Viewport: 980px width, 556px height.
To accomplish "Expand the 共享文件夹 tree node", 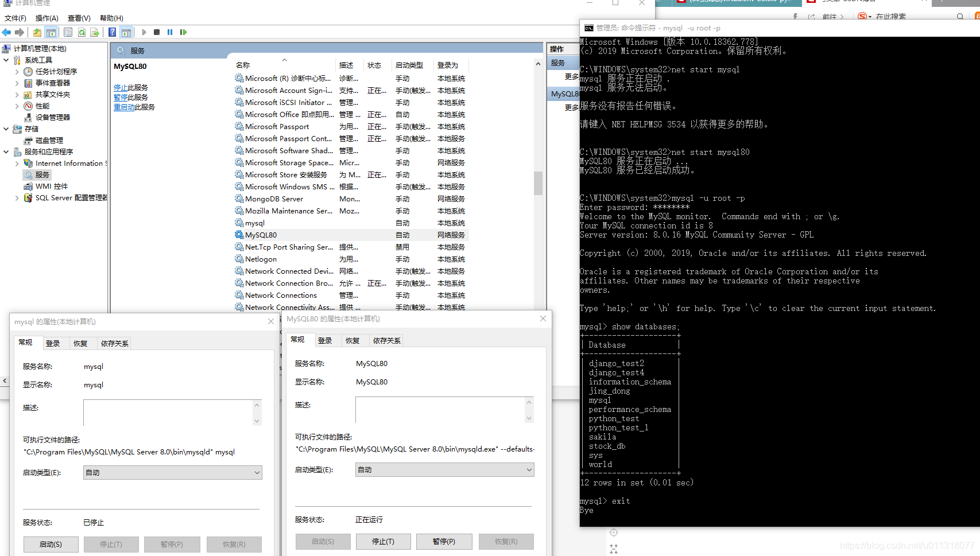I will (17, 95).
